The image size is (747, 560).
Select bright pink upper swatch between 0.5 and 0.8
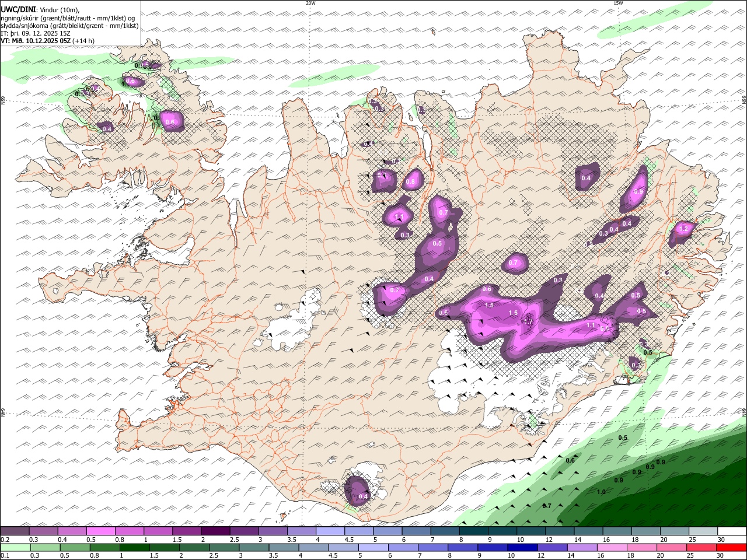pos(100,531)
